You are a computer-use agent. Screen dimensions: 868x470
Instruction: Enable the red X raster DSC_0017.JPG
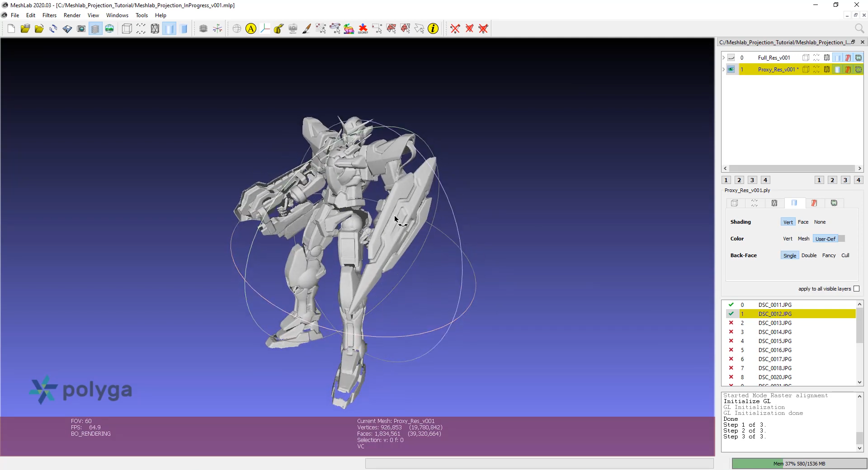pyautogui.click(x=731, y=359)
